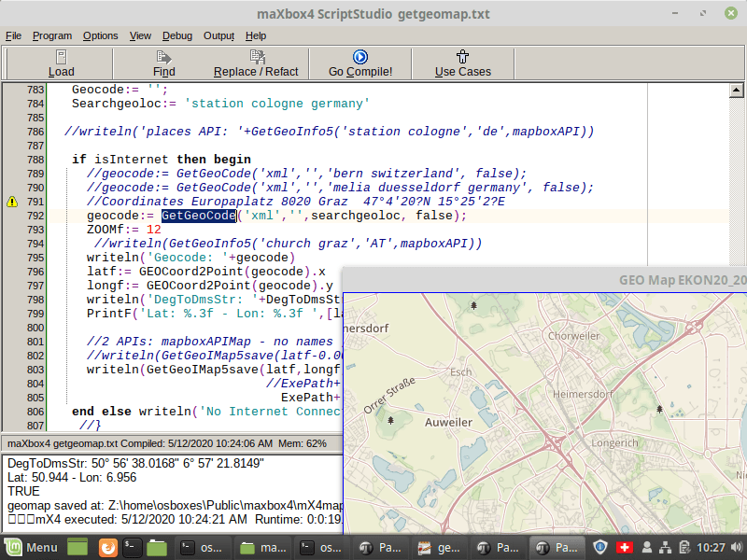747x560 pixels.
Task: Open the terminal launcher in taskbar
Action: click(x=134, y=548)
